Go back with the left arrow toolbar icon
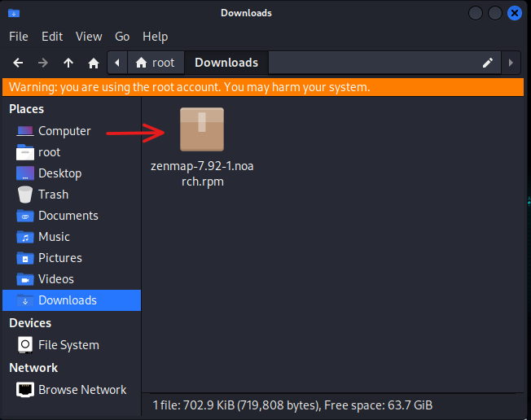This screenshot has width=531, height=420. click(18, 63)
